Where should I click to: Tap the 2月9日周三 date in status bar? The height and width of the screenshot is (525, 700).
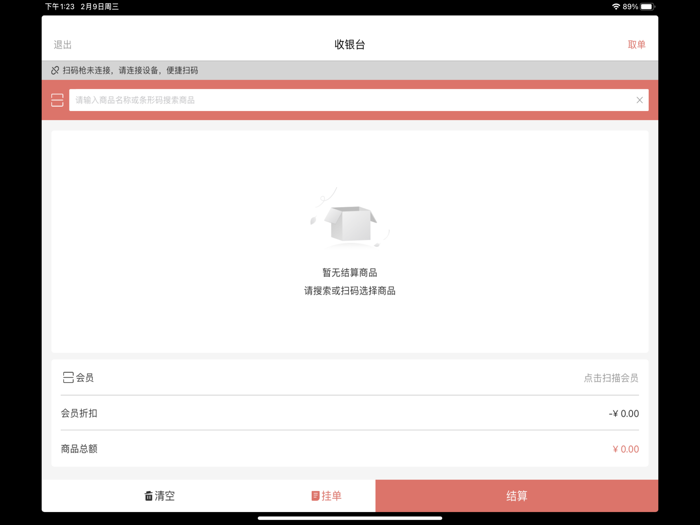tap(99, 6)
